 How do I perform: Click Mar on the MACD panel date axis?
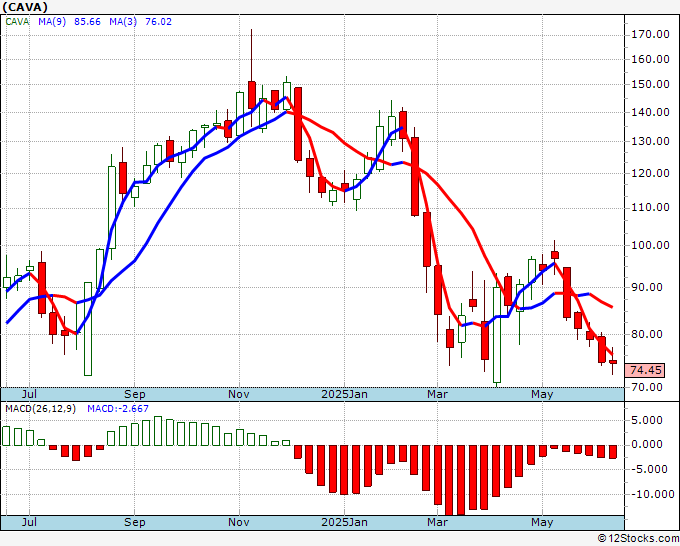click(x=437, y=522)
